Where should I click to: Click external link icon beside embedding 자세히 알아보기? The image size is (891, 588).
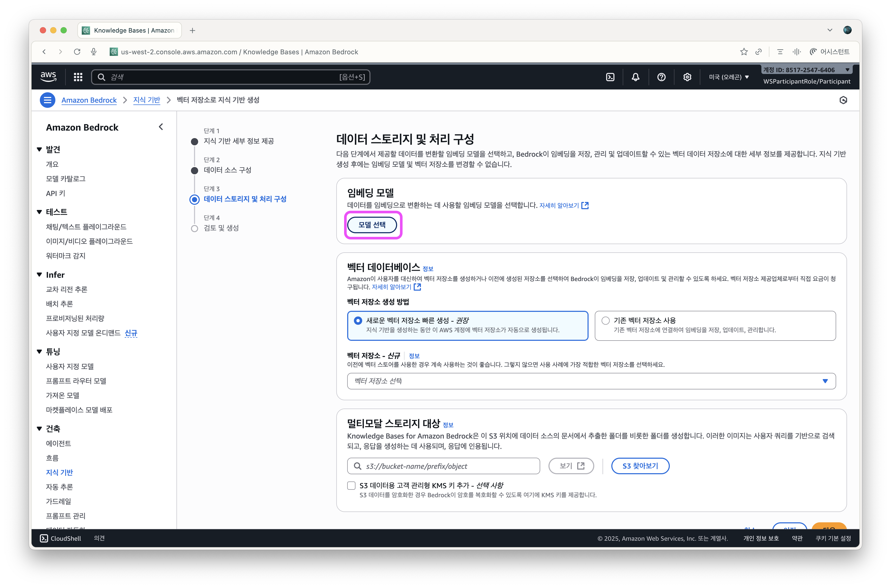585,205
